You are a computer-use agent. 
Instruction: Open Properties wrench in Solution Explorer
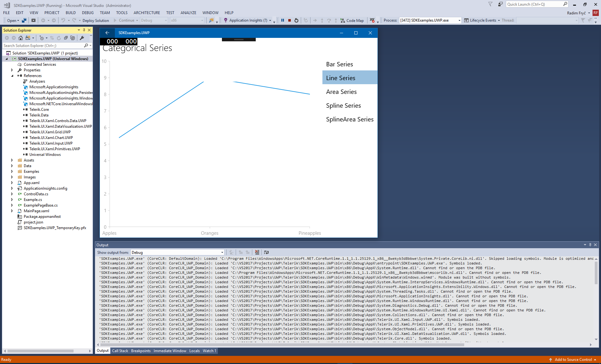click(82, 38)
